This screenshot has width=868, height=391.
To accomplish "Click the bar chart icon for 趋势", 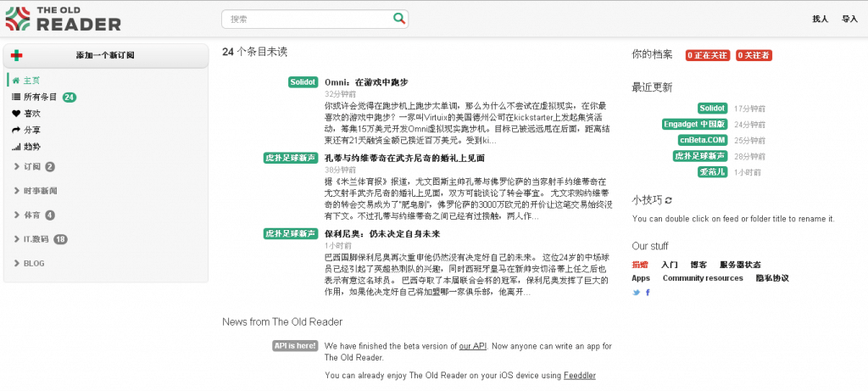I will pyautogui.click(x=16, y=148).
